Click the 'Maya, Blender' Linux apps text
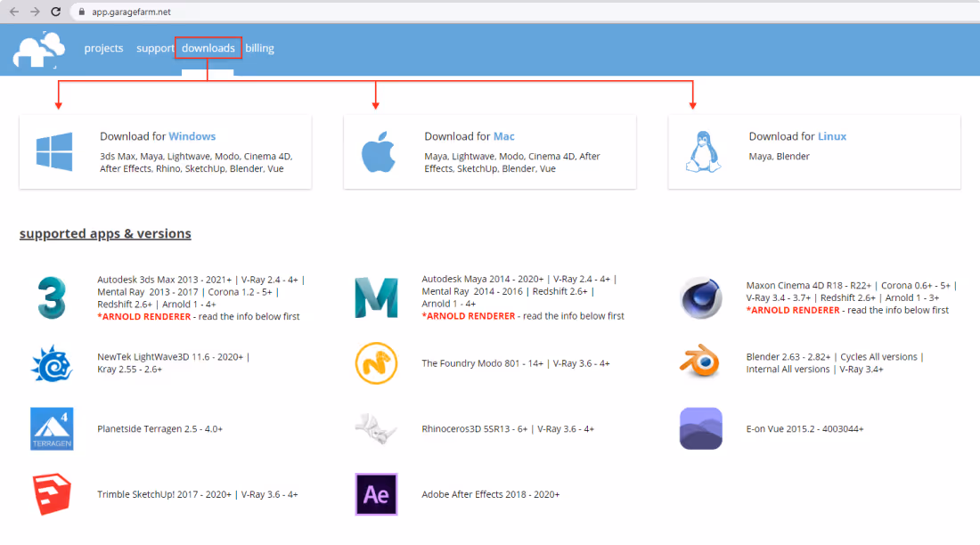Image resolution: width=980 pixels, height=545 pixels. (779, 156)
